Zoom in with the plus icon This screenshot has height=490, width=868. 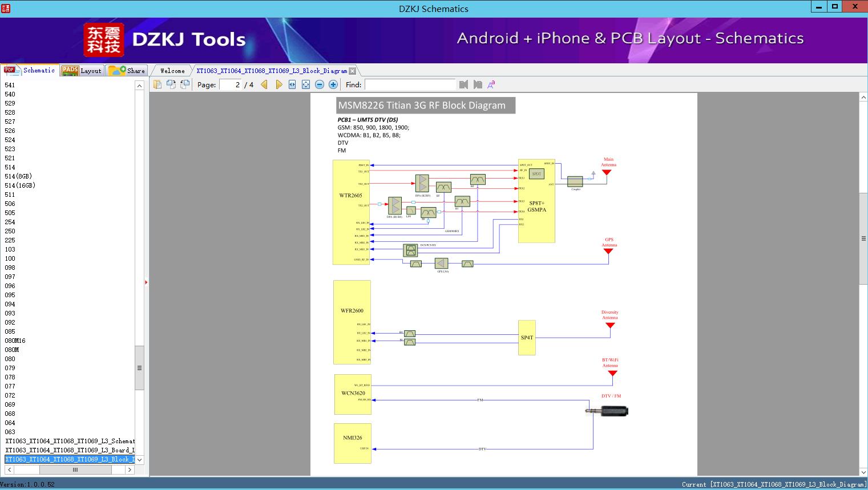coord(333,84)
